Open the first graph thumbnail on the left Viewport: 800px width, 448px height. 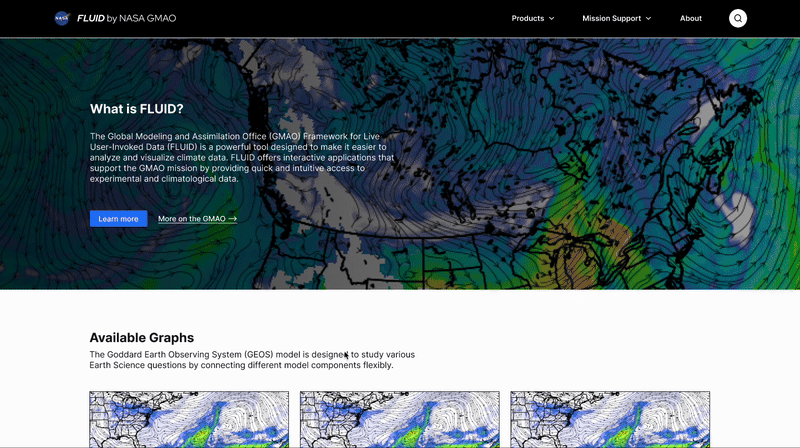pos(189,419)
